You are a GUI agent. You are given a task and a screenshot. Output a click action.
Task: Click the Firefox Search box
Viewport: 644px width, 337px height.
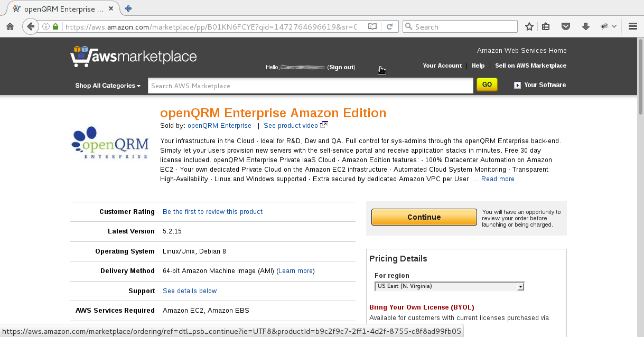point(460,26)
